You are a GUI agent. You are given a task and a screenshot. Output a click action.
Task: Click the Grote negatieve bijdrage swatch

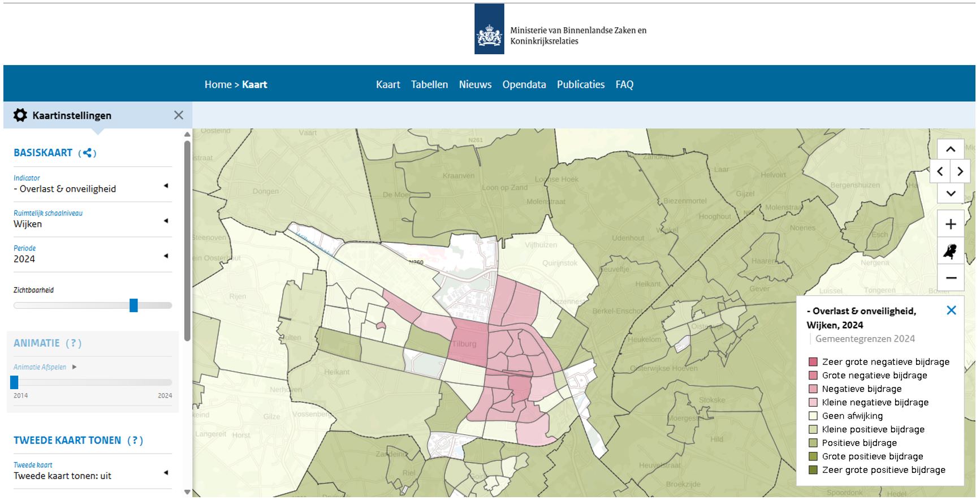click(x=813, y=376)
